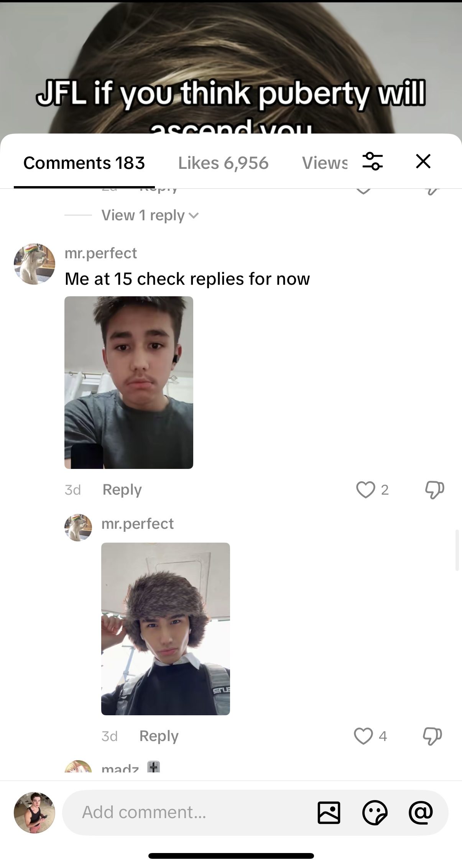Attach an image to the comment

[329, 812]
